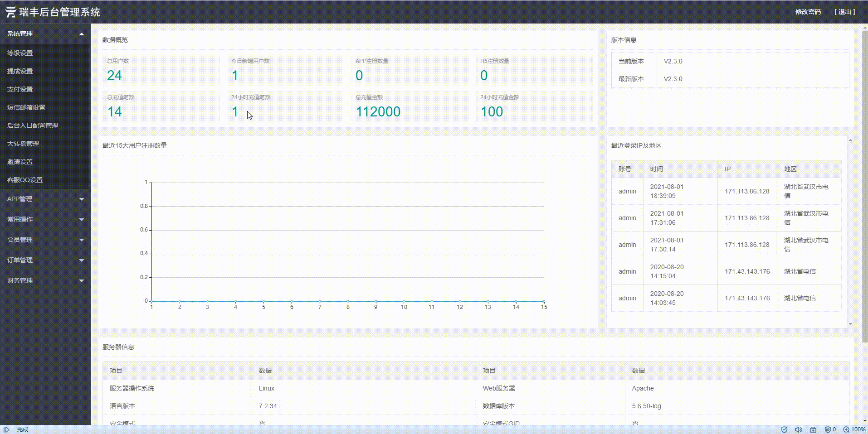Click the volume speaker icon in status bar
Viewport: 868px width, 434px height.
click(x=799, y=429)
